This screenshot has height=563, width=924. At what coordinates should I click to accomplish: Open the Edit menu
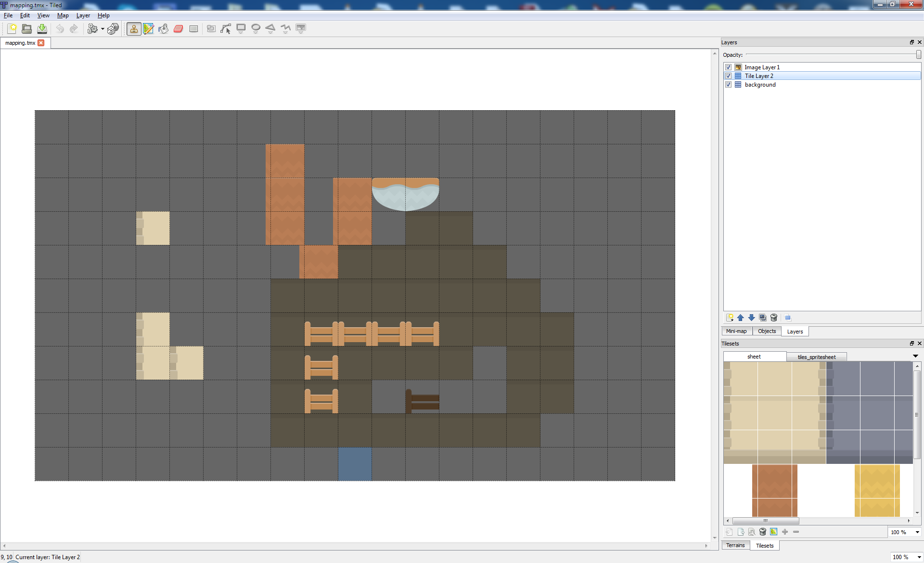25,15
